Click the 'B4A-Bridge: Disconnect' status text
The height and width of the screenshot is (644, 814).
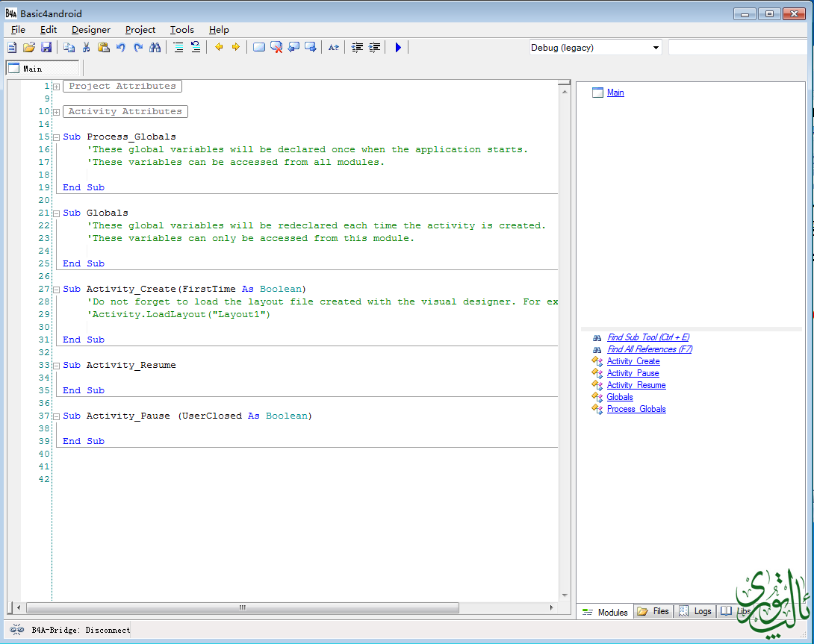81,630
